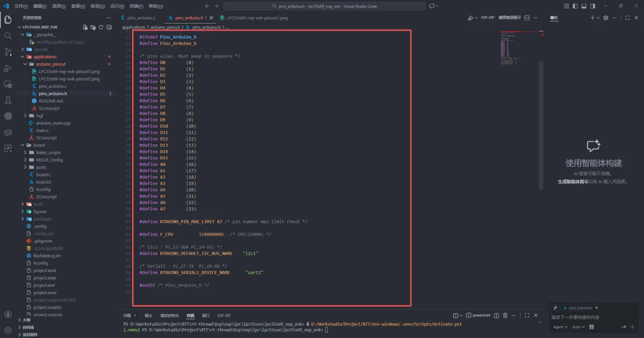Go forward with the navigation arrow
This screenshot has height=338, width=644.
pyautogui.click(x=217, y=6)
